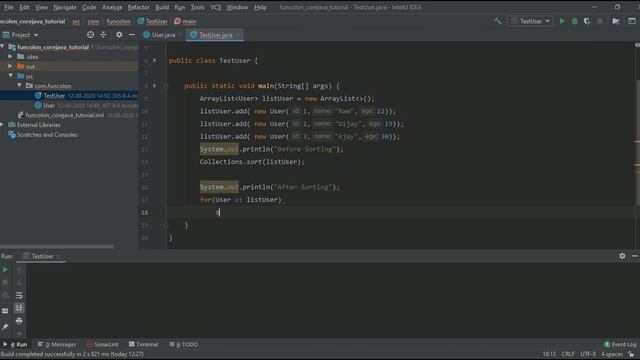Click CRLF line separator in status bar
The height and width of the screenshot is (360, 640).
pos(568,354)
